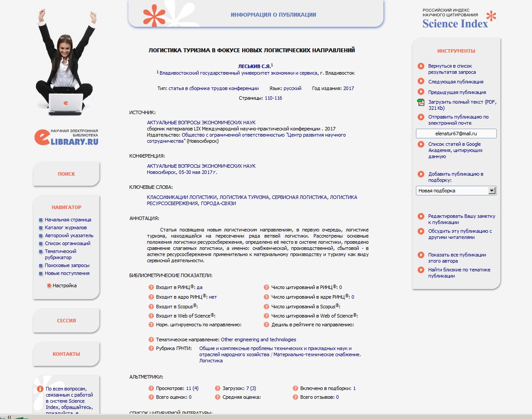Click keyword 'ГОРОДА-СВЯЗИ'
Image resolution: width=532 pixels, height=419 pixels.
218,203
